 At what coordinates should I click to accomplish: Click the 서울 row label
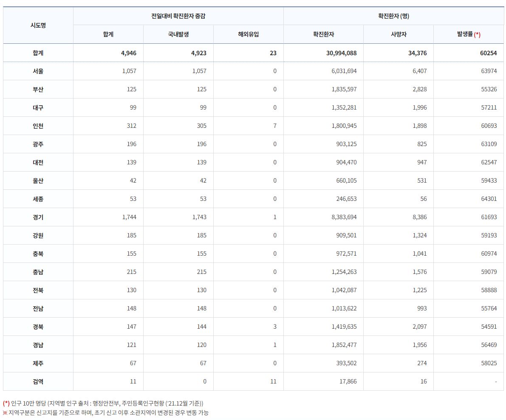pos(38,71)
